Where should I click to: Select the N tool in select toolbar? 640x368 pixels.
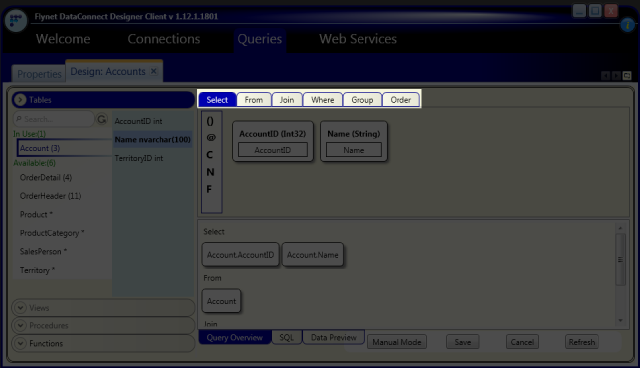click(x=210, y=172)
